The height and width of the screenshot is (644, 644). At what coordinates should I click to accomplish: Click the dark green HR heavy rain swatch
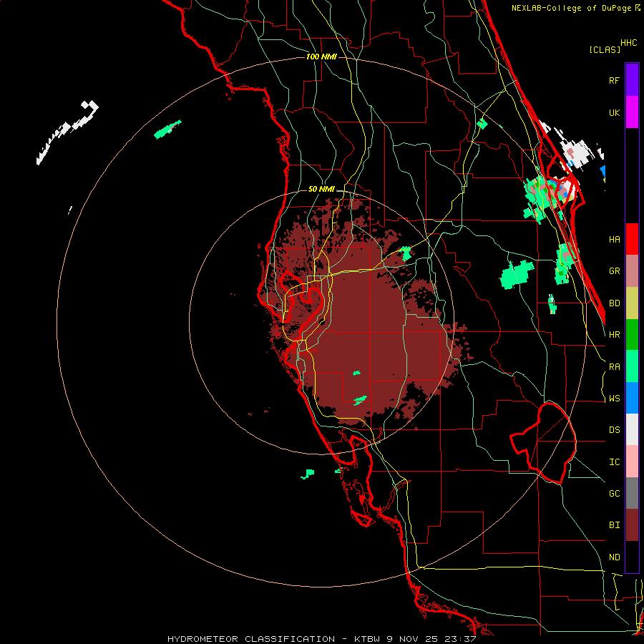pyautogui.click(x=632, y=335)
